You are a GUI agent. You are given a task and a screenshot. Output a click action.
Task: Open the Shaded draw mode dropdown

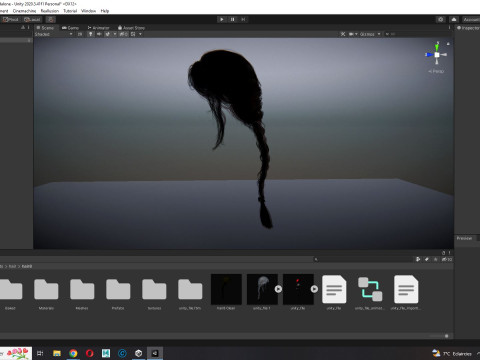pos(53,34)
